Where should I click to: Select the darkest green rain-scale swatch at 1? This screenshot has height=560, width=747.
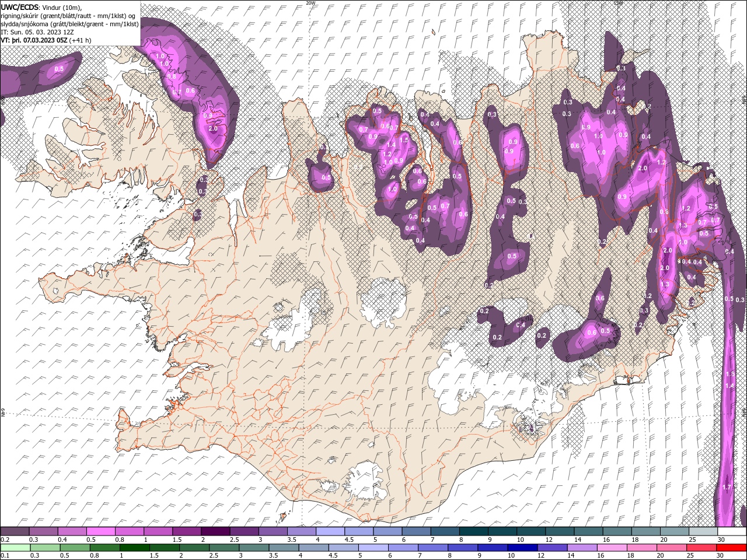(134, 548)
